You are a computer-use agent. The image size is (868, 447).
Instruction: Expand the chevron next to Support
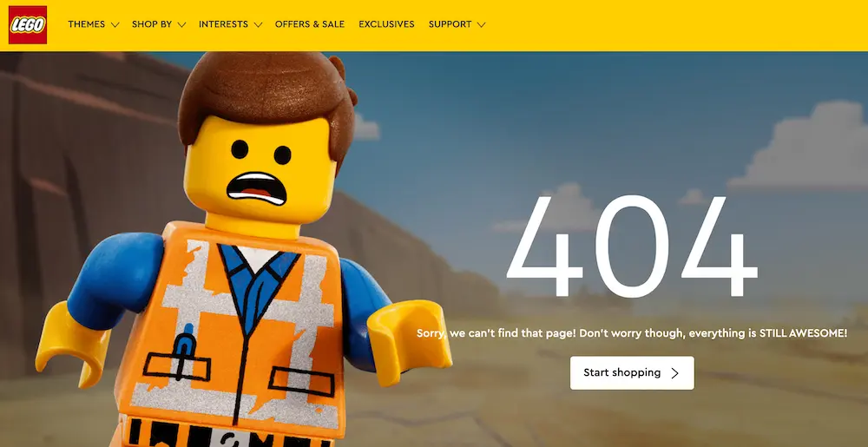(481, 25)
